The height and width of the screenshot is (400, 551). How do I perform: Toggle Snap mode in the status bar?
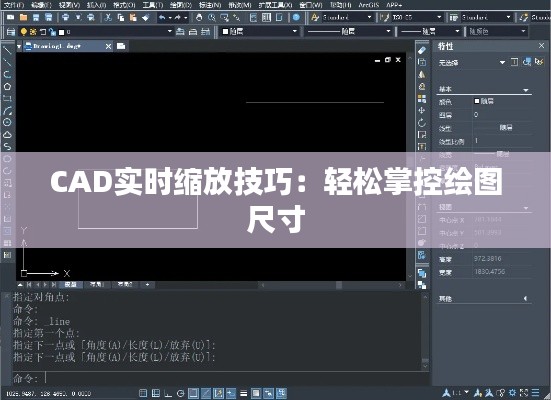click(143, 393)
